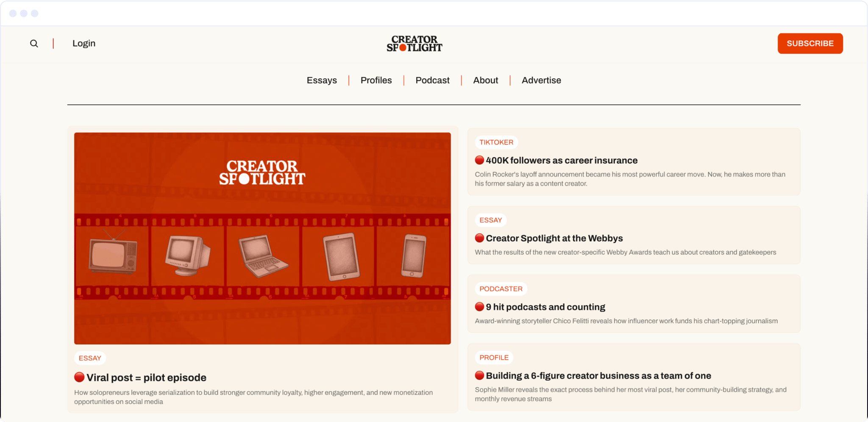Screen dimensions: 868x422
Task: Select the TIKTOKER category pill
Action: (x=496, y=142)
